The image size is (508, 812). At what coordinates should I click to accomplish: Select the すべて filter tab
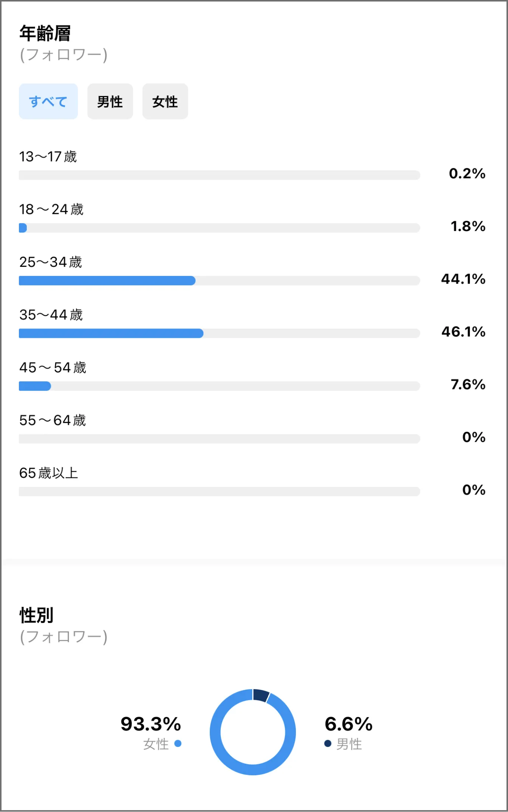[x=48, y=101]
